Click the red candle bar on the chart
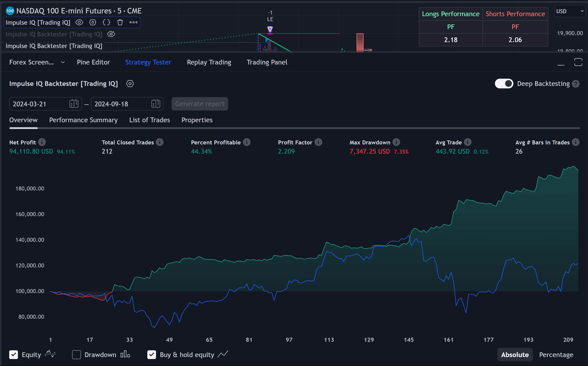Viewport: 588px width, 366px height. click(x=360, y=42)
